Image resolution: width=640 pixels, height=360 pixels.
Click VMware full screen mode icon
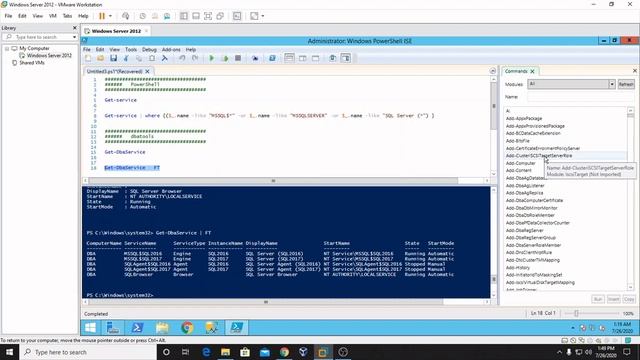(208, 16)
